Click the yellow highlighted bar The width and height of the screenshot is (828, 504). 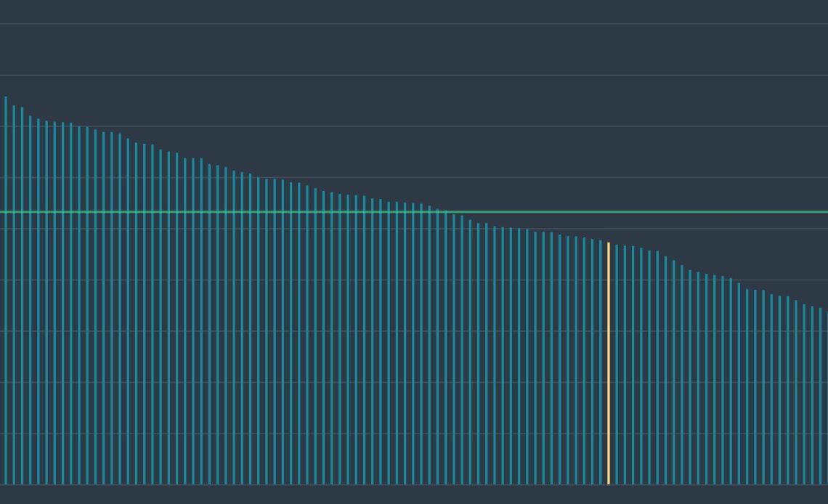(609, 363)
